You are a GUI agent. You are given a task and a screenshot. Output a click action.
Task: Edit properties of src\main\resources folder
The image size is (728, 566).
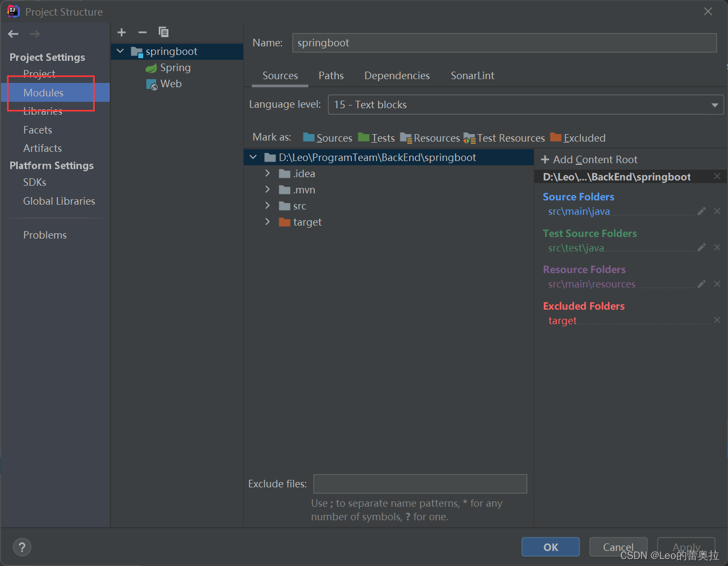tap(701, 284)
